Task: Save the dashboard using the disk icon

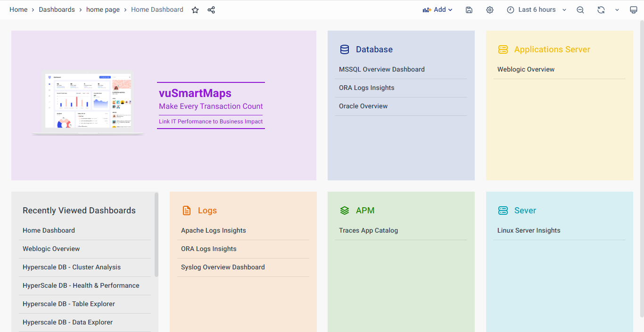Action: 469,10
